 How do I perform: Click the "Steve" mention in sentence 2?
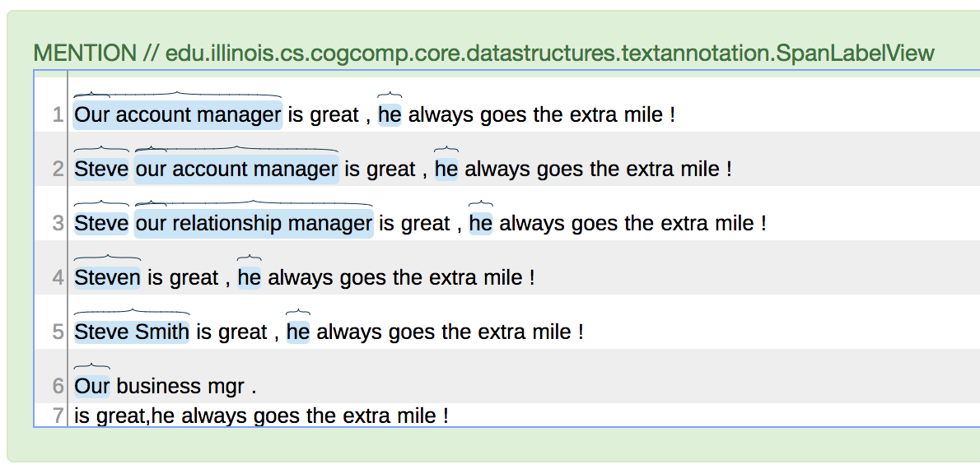(101, 169)
